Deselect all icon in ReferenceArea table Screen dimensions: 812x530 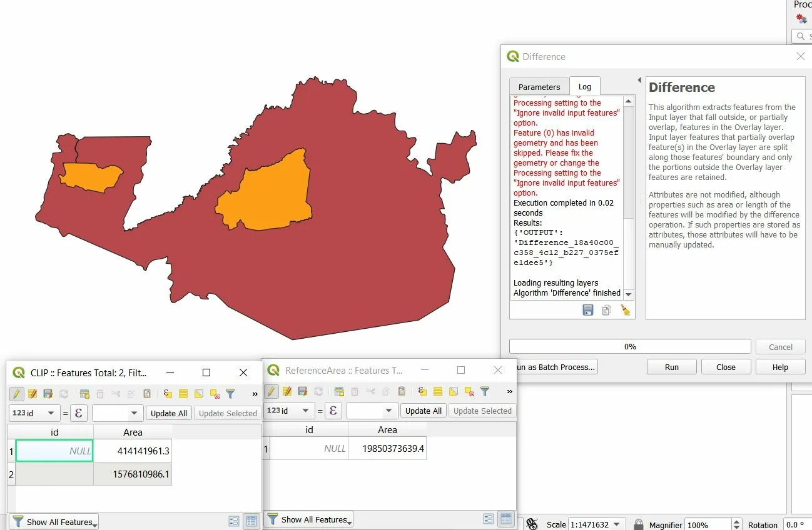[469, 391]
